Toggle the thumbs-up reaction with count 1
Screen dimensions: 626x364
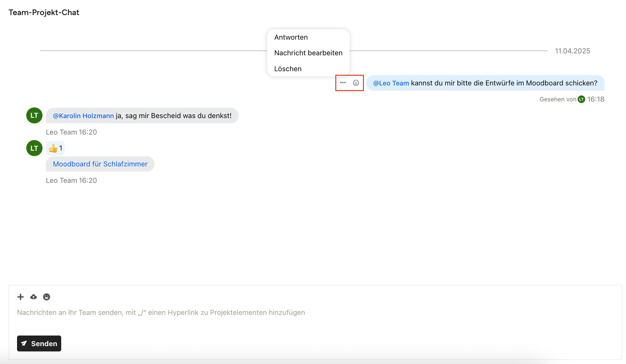pyautogui.click(x=55, y=148)
